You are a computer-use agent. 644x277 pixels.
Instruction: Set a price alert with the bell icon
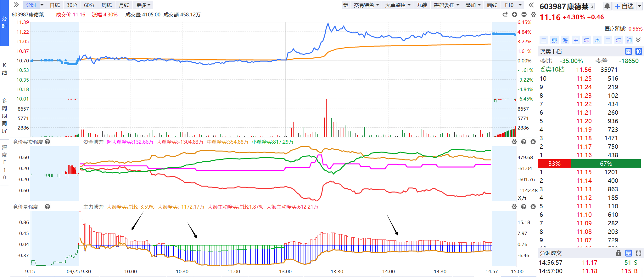(x=607, y=6)
